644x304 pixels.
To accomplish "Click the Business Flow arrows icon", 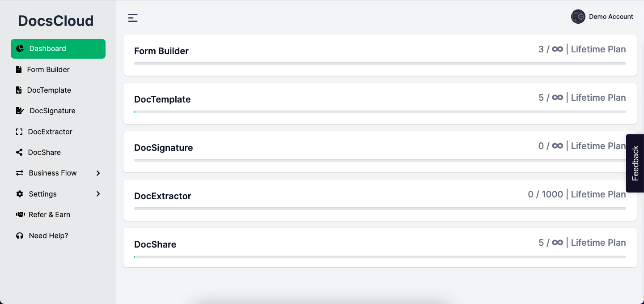I will (x=20, y=173).
